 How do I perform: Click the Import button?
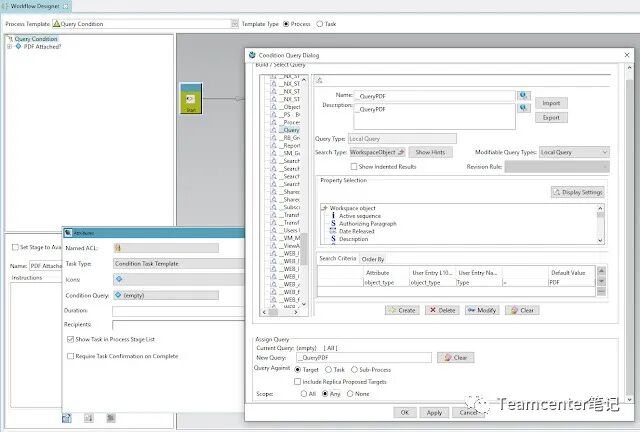[x=550, y=103]
